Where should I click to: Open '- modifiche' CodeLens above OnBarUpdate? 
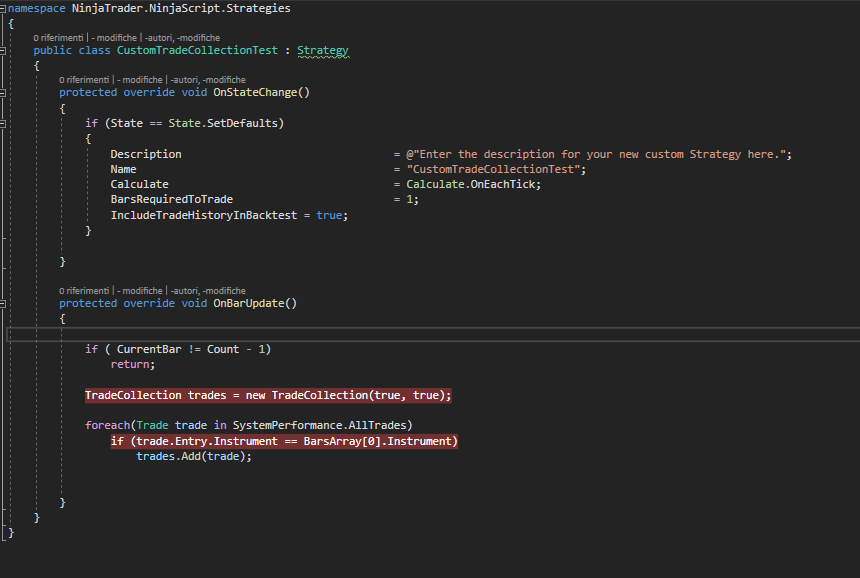[140, 291]
